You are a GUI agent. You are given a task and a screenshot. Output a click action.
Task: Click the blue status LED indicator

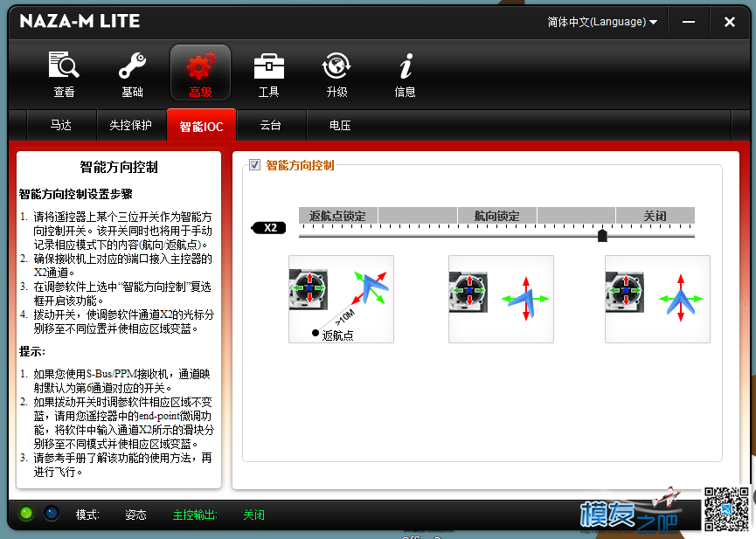coord(52,514)
